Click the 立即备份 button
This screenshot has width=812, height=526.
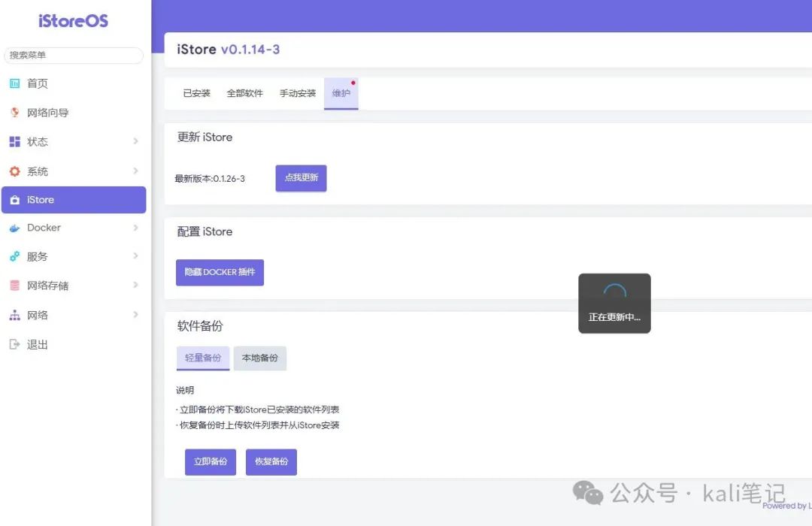click(x=211, y=462)
